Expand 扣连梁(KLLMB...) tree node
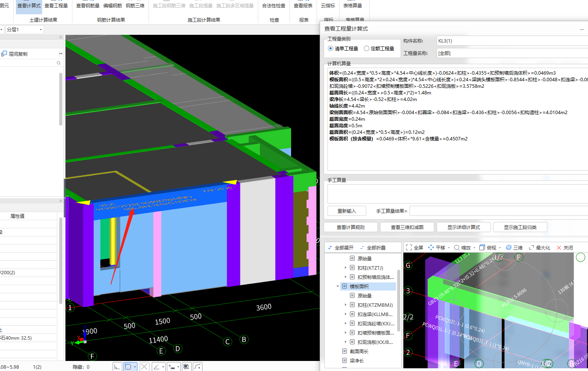Viewport: 588px width, 371px height. point(346,314)
